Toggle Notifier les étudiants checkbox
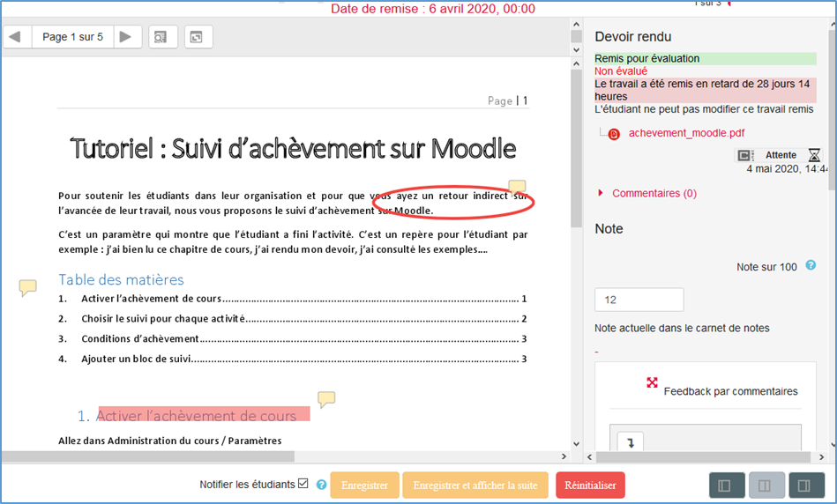This screenshot has height=504, width=837. click(x=303, y=484)
